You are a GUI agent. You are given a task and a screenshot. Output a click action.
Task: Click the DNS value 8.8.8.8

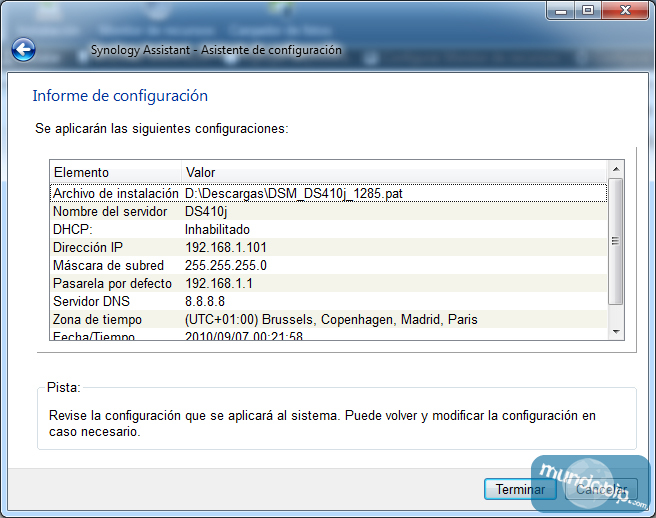pyautogui.click(x=205, y=301)
